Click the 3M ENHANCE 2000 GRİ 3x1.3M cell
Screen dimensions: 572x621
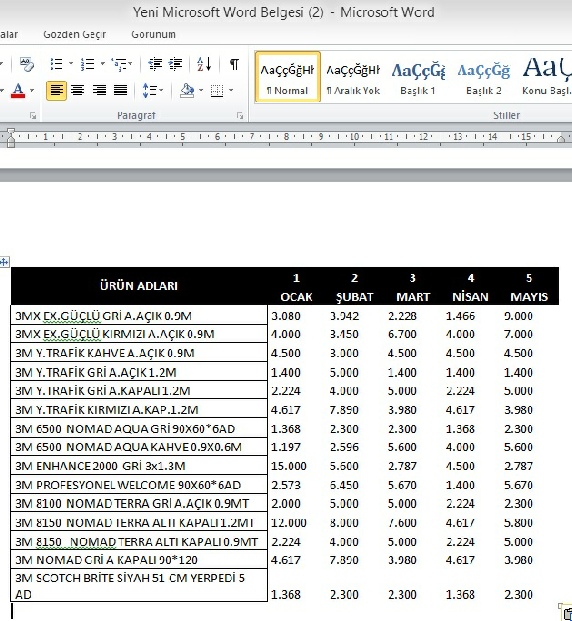pyautogui.click(x=139, y=465)
